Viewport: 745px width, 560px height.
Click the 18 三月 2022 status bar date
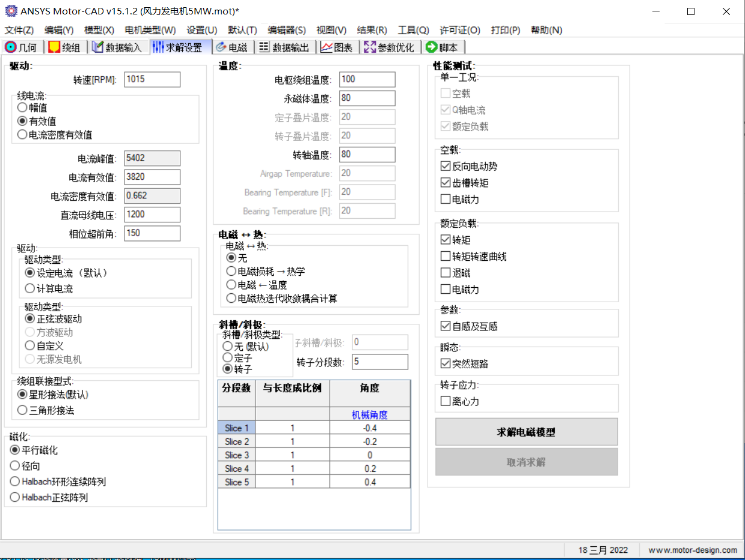pos(603,550)
